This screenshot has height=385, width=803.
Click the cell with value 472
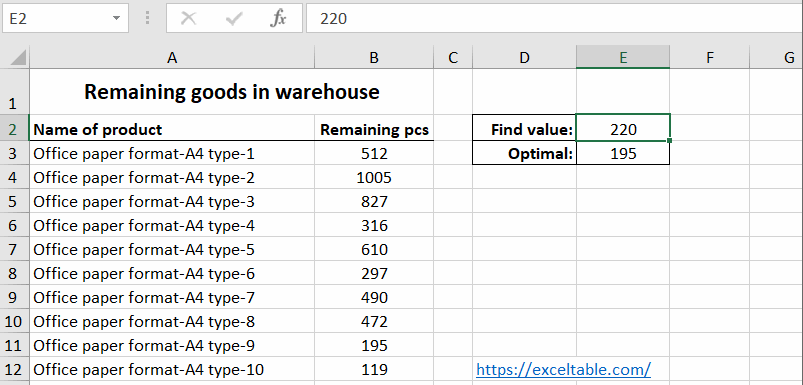pyautogui.click(x=374, y=322)
